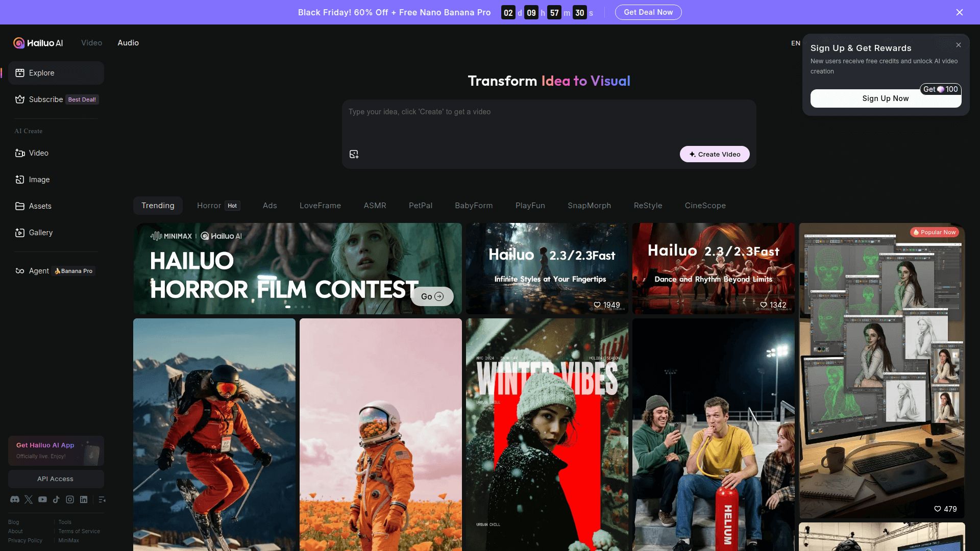Open the TikTok social link icon
This screenshot has height=551, width=980.
point(56,499)
